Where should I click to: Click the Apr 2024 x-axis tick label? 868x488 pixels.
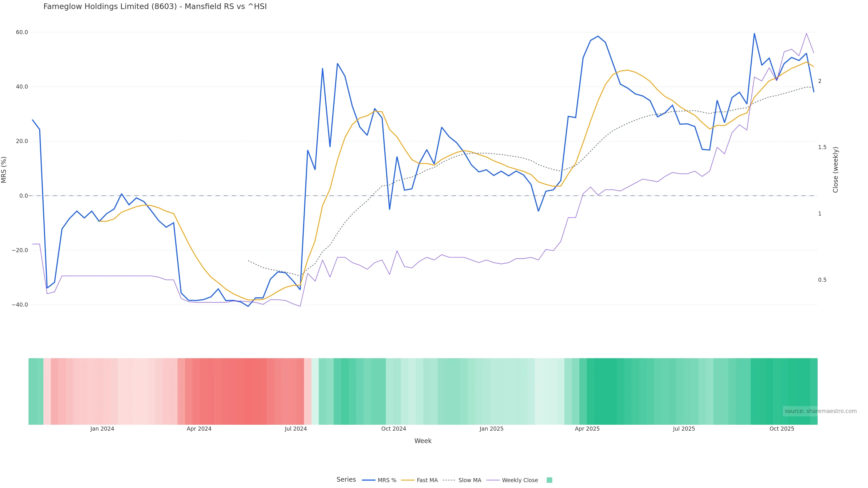(199, 429)
